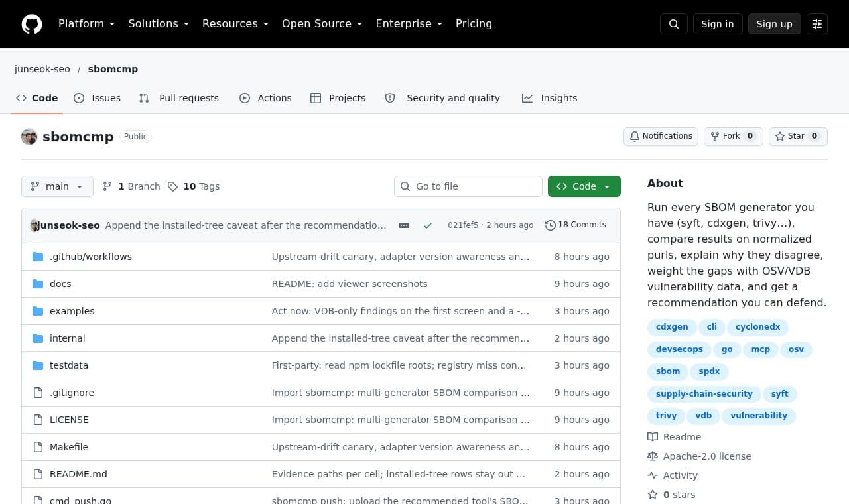Click the Sign up button

click(775, 24)
